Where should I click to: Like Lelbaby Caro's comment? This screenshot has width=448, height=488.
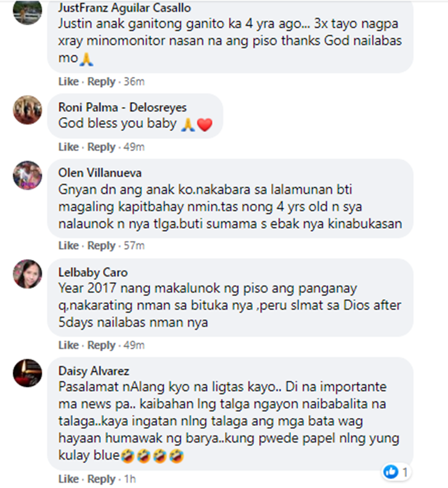pyautogui.click(x=69, y=345)
